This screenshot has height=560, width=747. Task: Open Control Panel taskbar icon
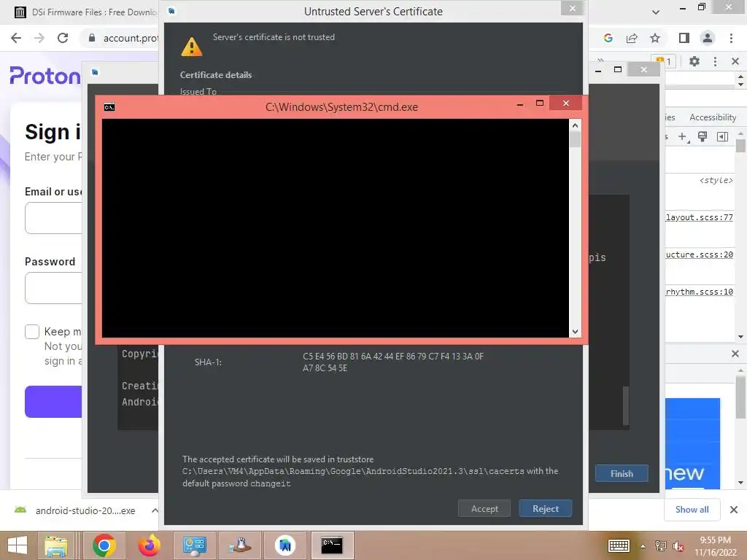coord(194,545)
